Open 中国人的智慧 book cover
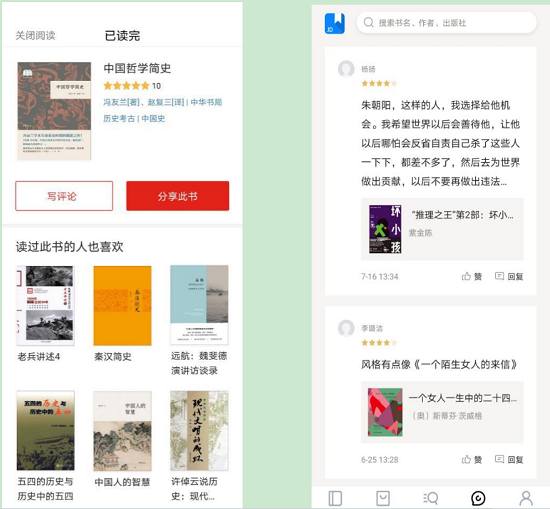Image resolution: width=550 pixels, height=509 pixels. 122,431
